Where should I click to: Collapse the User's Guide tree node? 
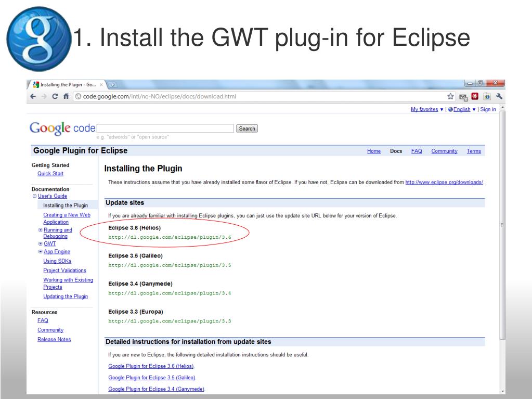[34, 196]
